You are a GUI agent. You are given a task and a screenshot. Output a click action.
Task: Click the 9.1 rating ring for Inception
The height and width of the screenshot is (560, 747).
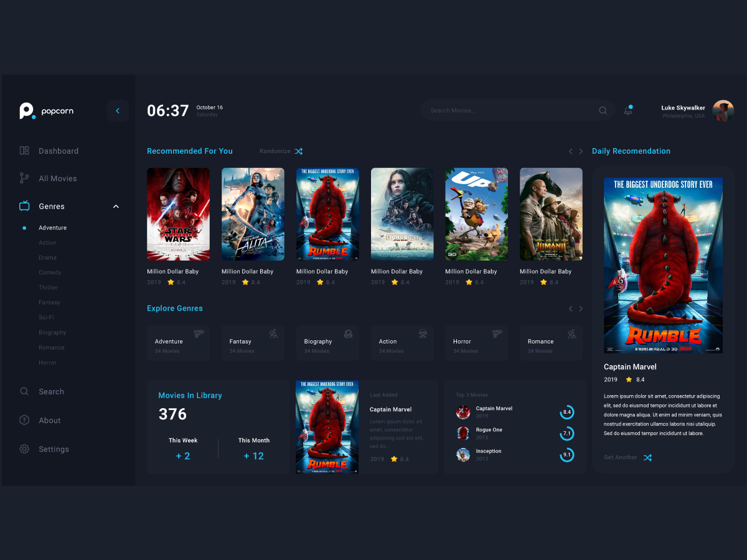pos(566,455)
